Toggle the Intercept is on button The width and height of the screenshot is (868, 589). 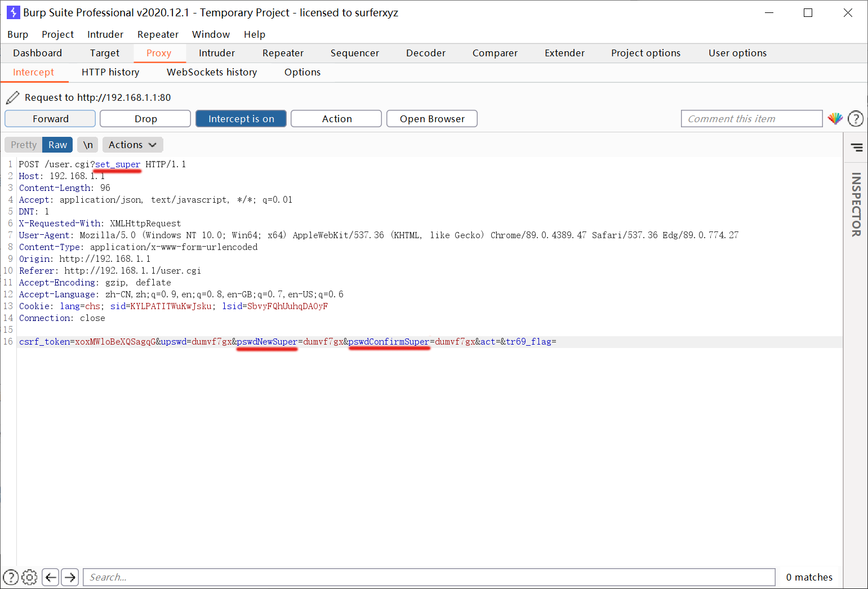click(x=241, y=119)
